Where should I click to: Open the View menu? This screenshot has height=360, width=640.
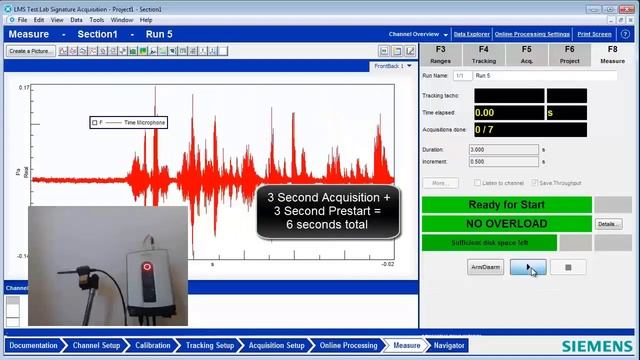pyautogui.click(x=57, y=20)
